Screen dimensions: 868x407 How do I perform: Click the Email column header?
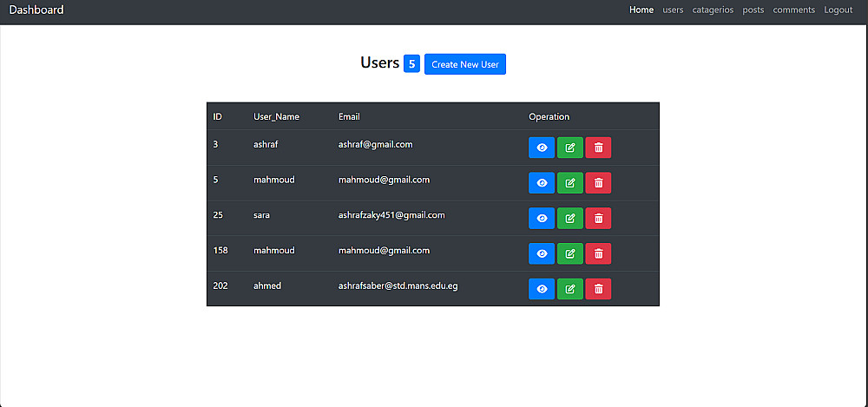(349, 117)
